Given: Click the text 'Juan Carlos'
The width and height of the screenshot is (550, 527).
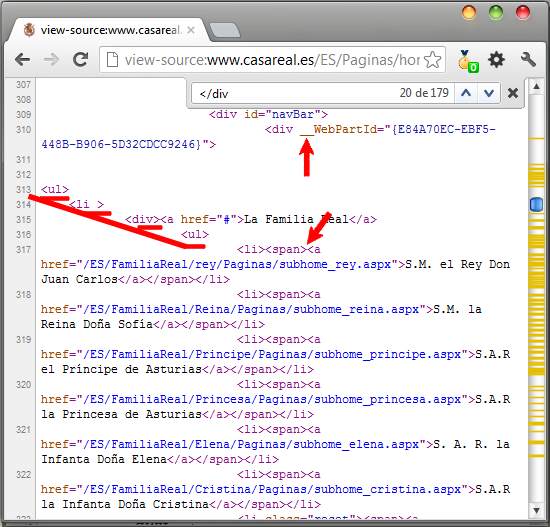Looking at the screenshot, I should [79, 279].
